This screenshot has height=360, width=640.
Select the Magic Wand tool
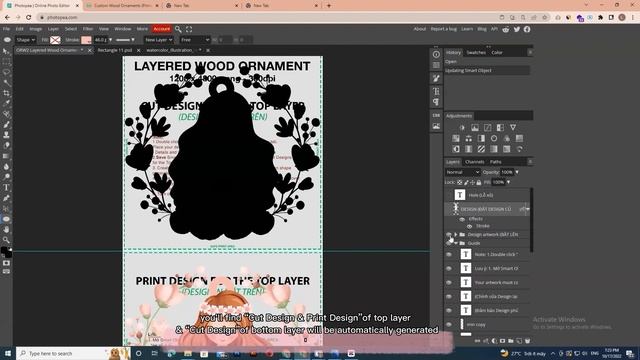point(6,83)
